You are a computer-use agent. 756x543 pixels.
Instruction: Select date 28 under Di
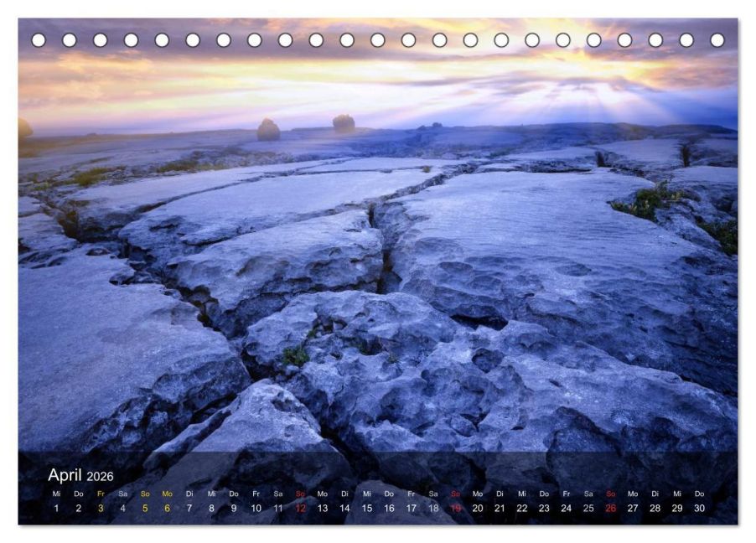pos(655,508)
